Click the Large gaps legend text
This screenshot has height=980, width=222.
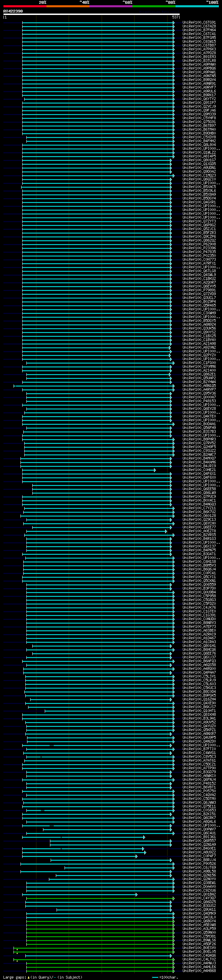coord(15,977)
